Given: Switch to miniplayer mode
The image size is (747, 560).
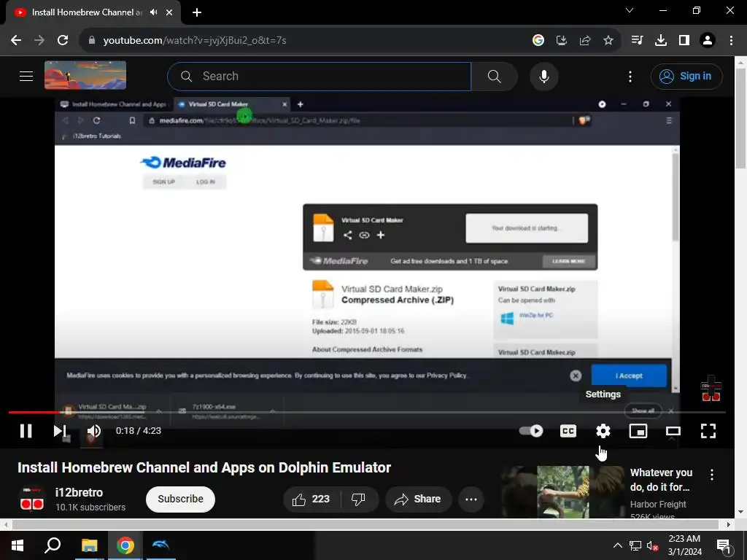Looking at the screenshot, I should (638, 431).
